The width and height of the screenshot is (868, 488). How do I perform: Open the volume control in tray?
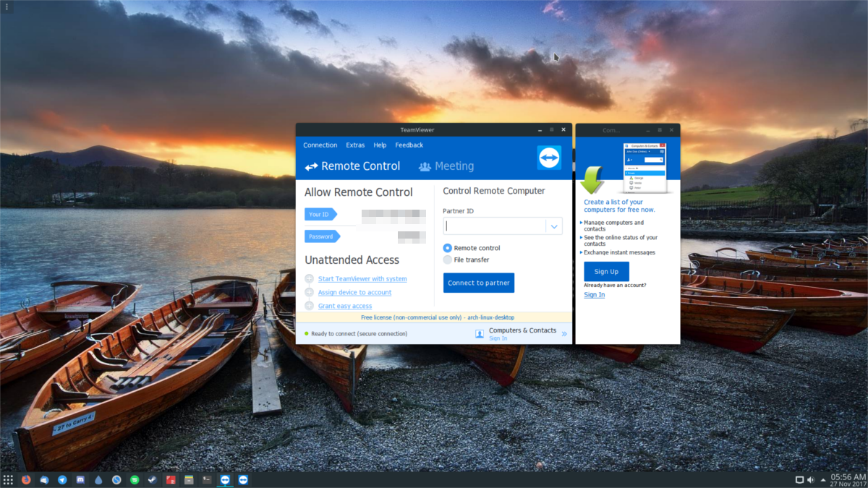pyautogui.click(x=810, y=480)
